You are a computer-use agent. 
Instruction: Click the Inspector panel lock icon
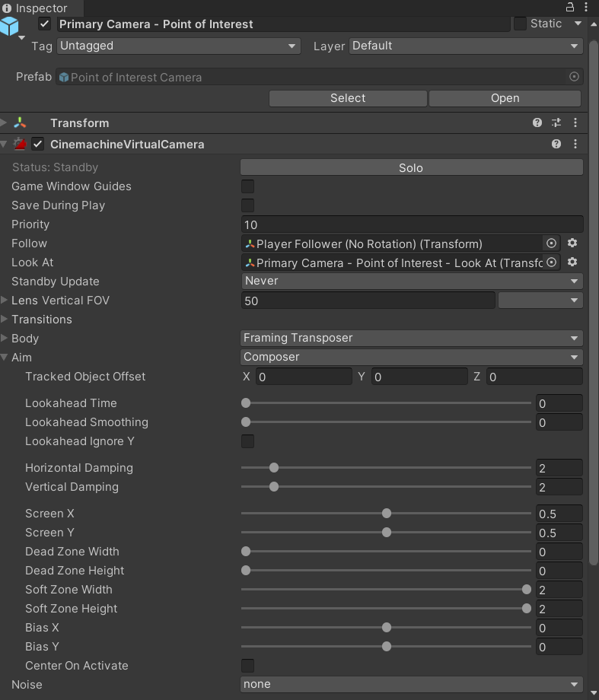pyautogui.click(x=570, y=7)
